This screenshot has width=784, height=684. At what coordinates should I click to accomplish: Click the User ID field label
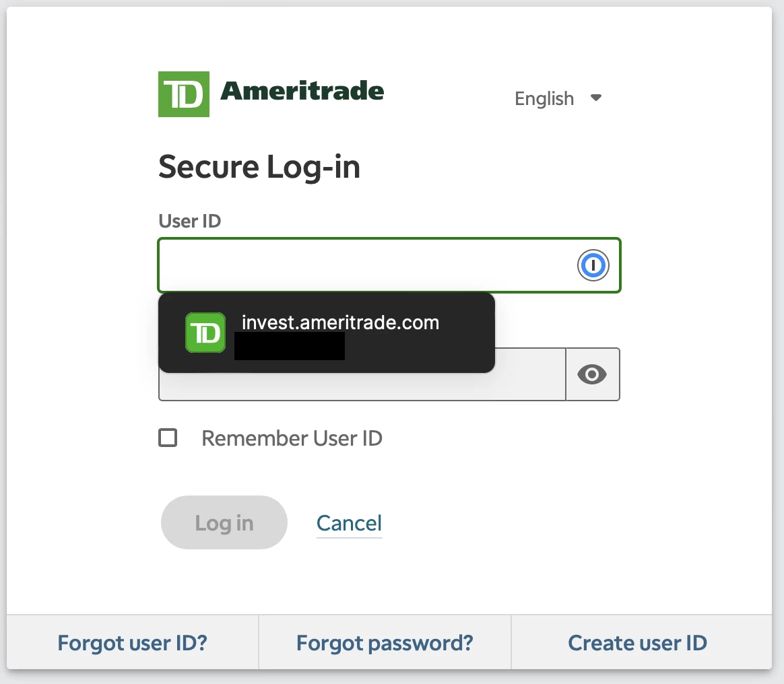click(x=189, y=221)
